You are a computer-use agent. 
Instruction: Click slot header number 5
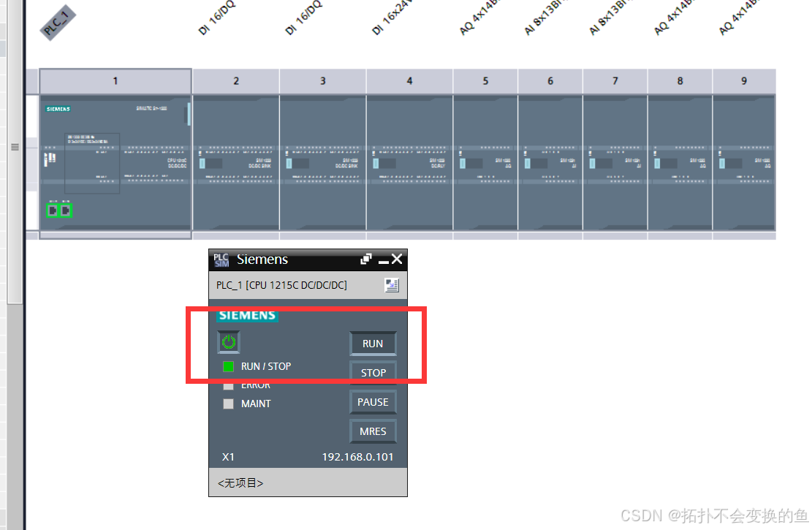coord(485,81)
